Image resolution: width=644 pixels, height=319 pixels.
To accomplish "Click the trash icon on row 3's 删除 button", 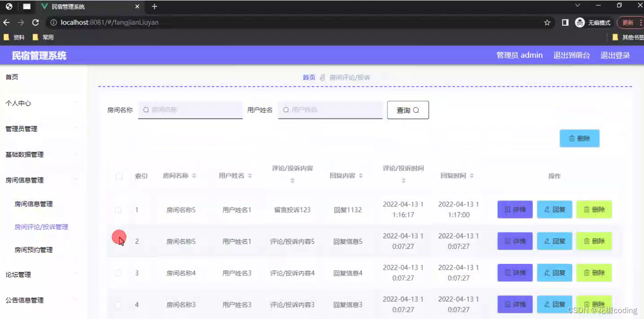I will click(587, 273).
